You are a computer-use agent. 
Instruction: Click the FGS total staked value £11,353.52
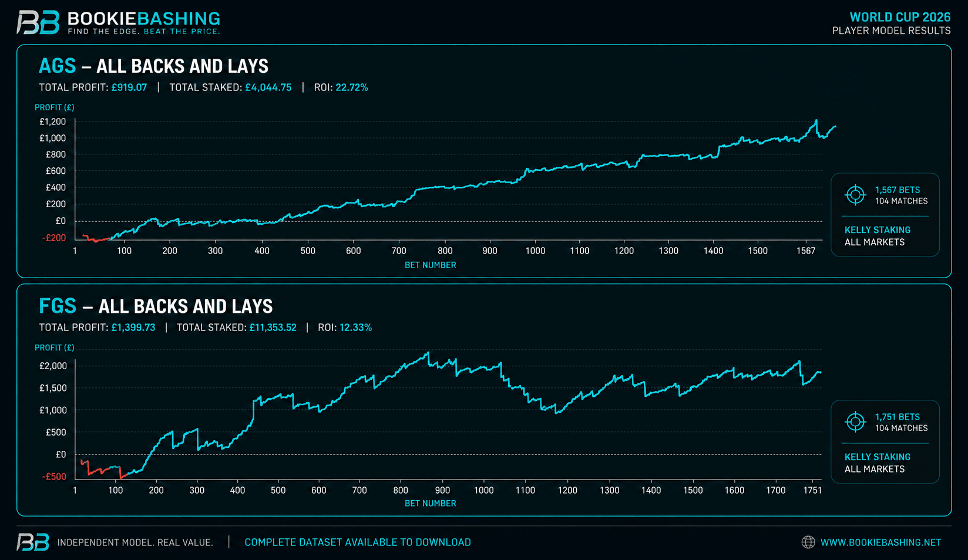pos(273,328)
